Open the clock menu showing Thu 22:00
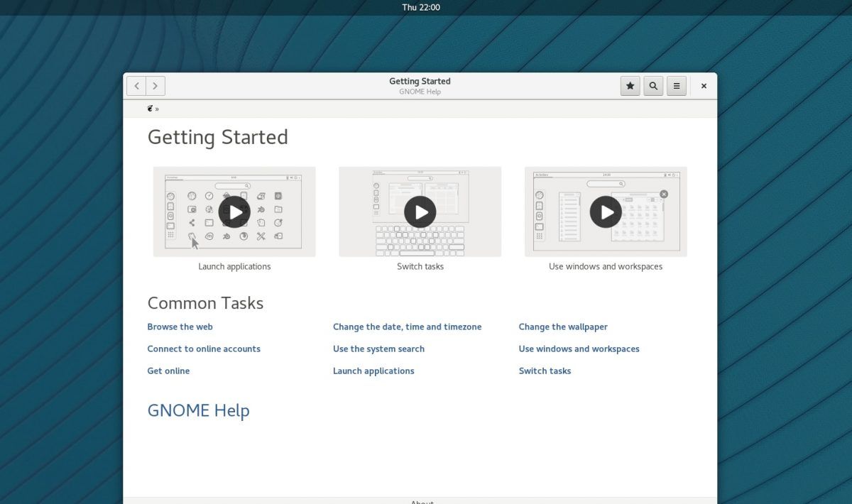This screenshot has width=852, height=504. [x=421, y=7]
